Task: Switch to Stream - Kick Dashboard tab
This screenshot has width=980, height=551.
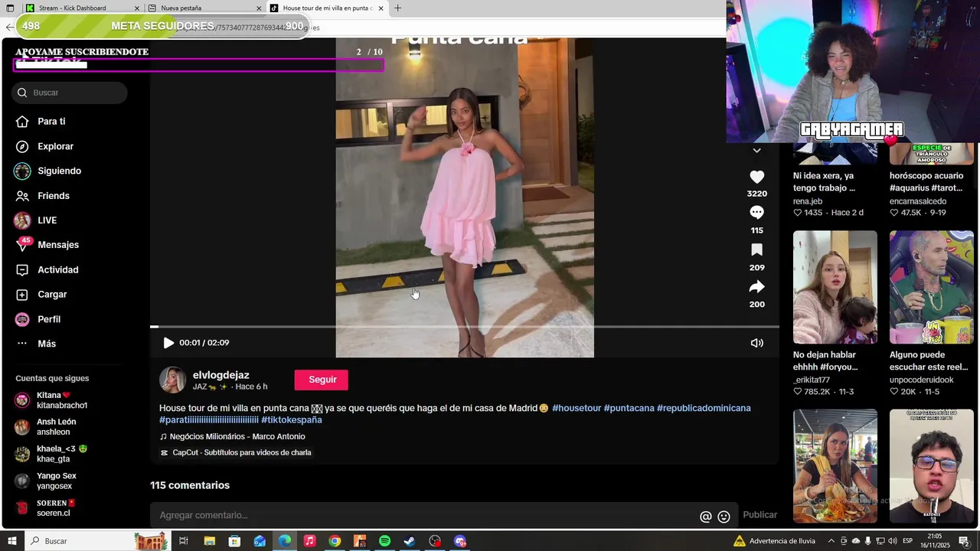Action: 83,8
